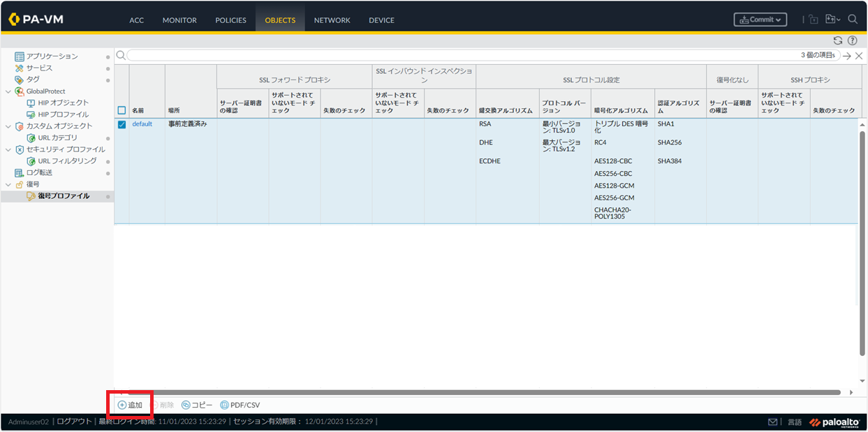
Task: Click into the filter search field
Action: 461,55
